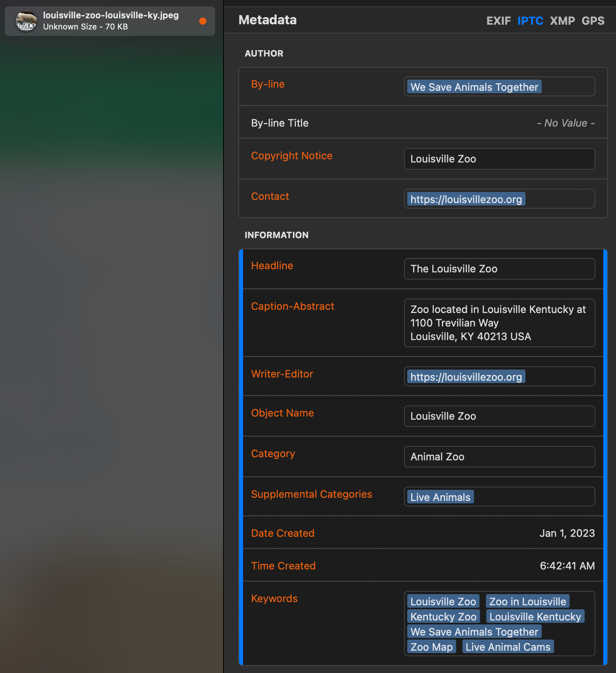Click into the Caption-Abstract text area
This screenshot has width=616, height=673.
tap(500, 323)
